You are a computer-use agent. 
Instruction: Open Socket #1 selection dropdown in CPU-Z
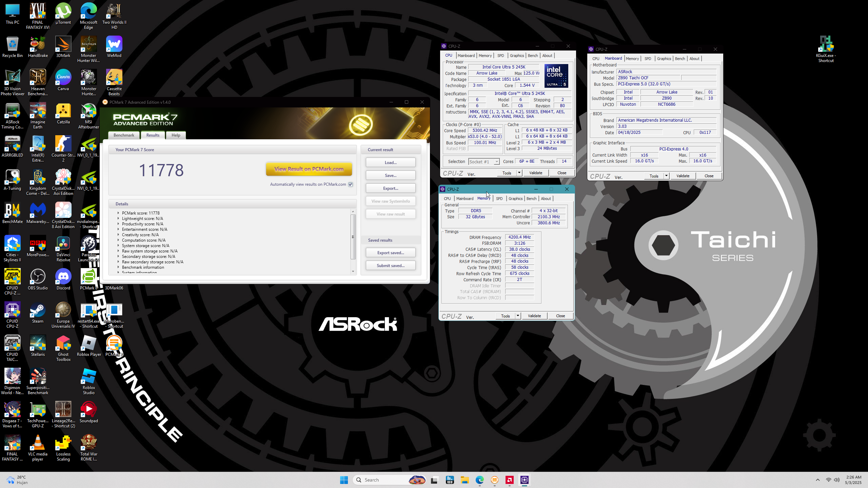pyautogui.click(x=484, y=162)
